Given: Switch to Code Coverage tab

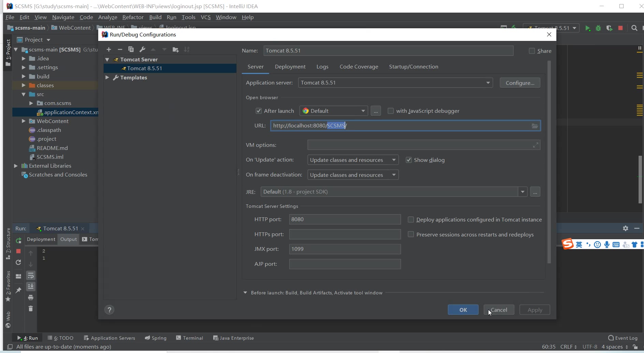Looking at the screenshot, I should point(359,67).
